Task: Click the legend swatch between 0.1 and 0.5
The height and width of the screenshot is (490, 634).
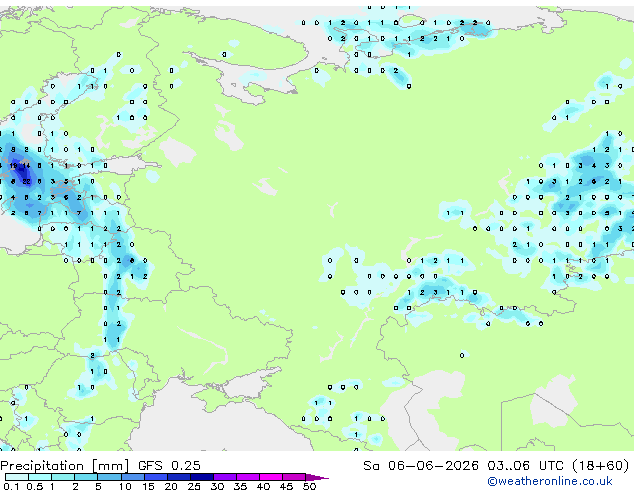Action: click(x=17, y=477)
